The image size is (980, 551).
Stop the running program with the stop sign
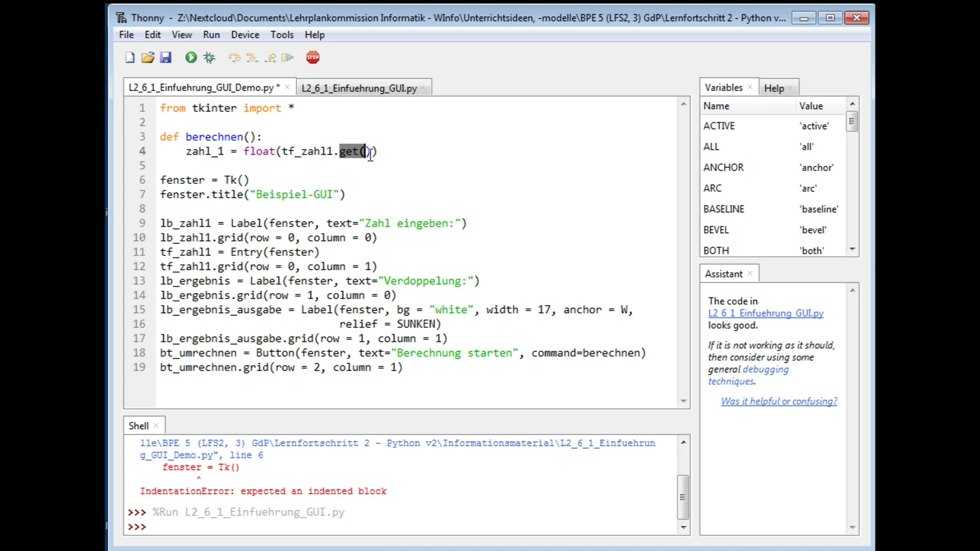click(x=313, y=57)
